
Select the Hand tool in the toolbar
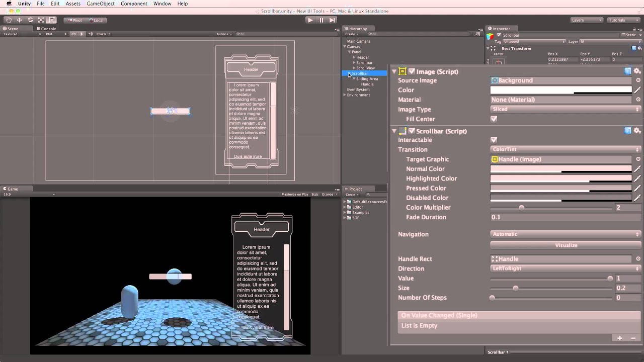pos(8,20)
